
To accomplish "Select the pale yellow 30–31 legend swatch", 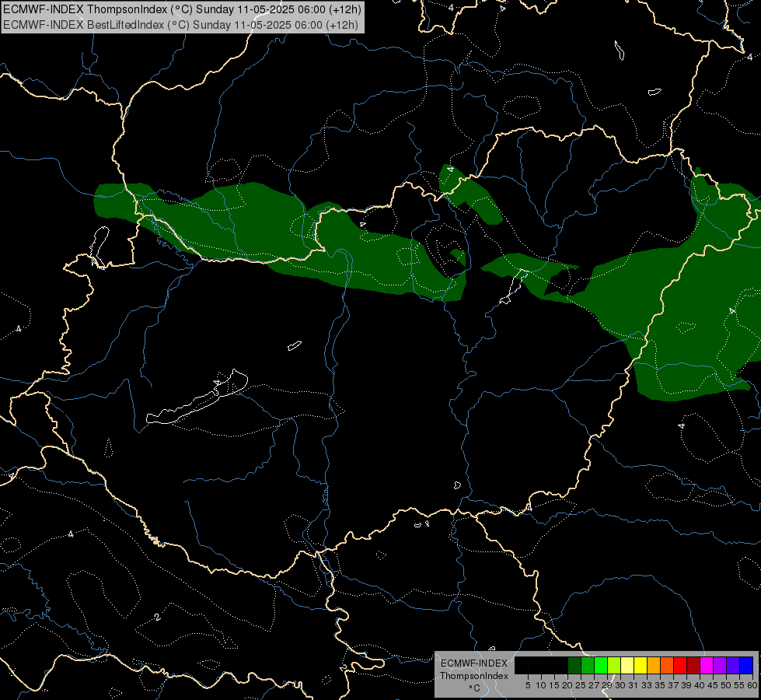I will 627,665.
